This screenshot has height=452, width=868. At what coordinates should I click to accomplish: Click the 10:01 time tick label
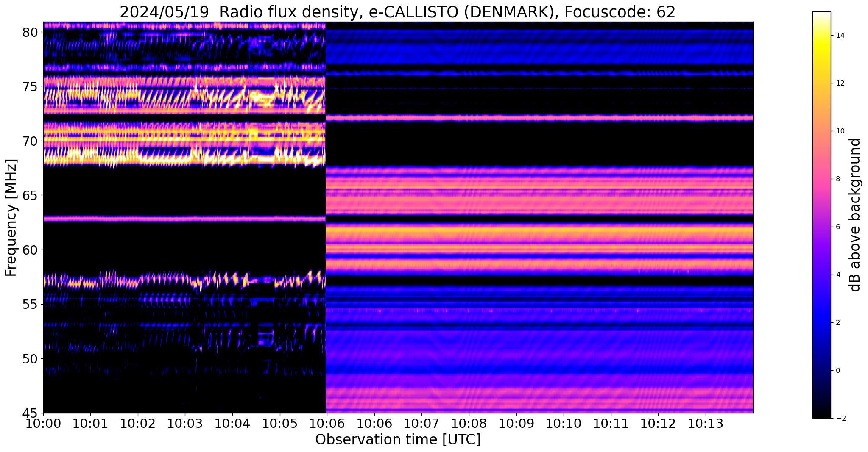pos(91,424)
